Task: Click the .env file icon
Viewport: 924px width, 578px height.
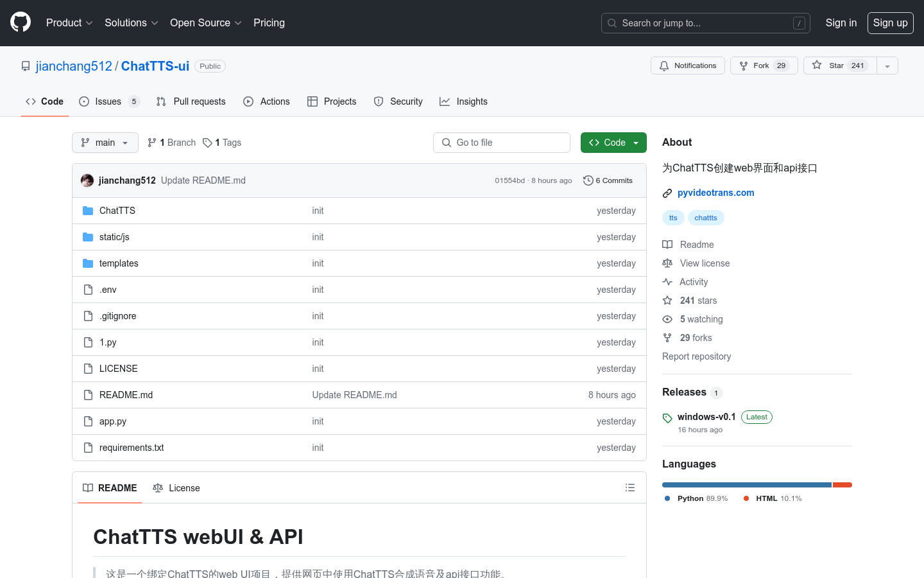Action: pos(88,290)
